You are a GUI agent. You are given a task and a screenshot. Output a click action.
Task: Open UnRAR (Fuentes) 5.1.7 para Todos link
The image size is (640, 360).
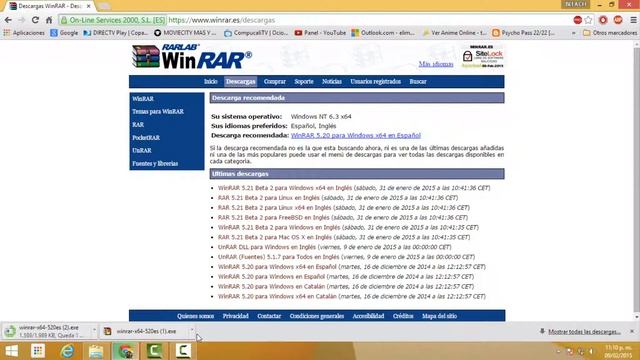(x=278, y=257)
